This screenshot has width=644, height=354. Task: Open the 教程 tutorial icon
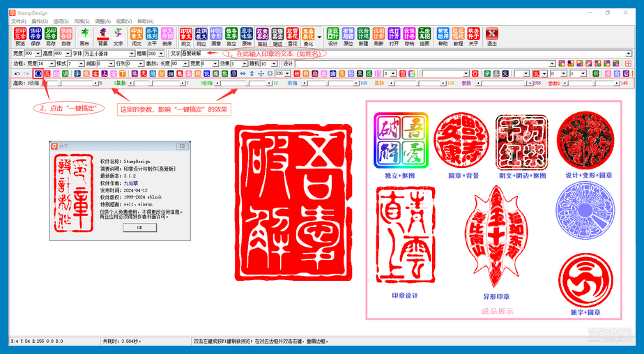click(458, 35)
